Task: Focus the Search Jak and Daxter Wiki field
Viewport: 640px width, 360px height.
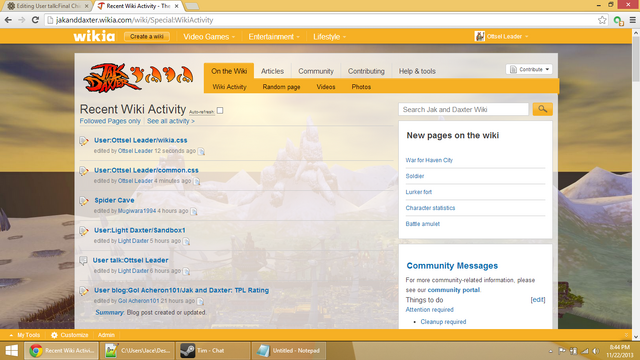Action: point(463,109)
